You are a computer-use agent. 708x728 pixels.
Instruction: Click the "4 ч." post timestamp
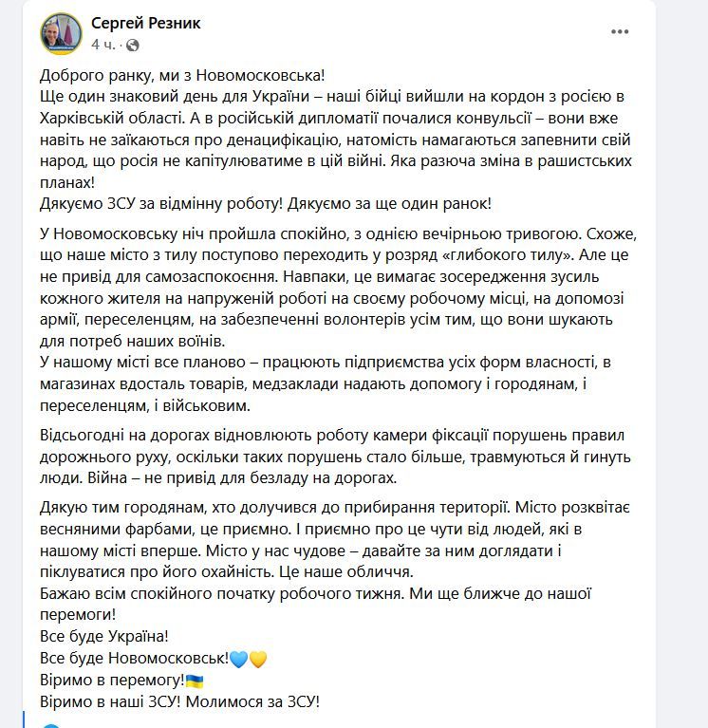pos(104,45)
